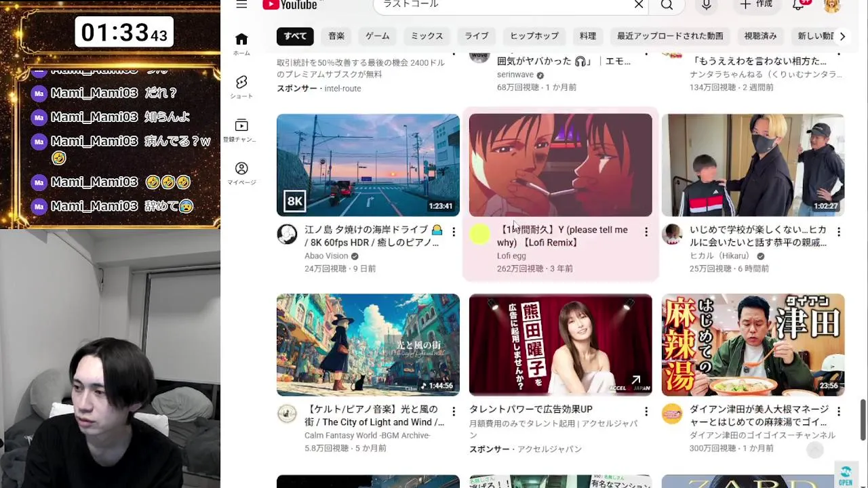Go to YouTube home via logo
The width and height of the screenshot is (868, 488).
(290, 5)
